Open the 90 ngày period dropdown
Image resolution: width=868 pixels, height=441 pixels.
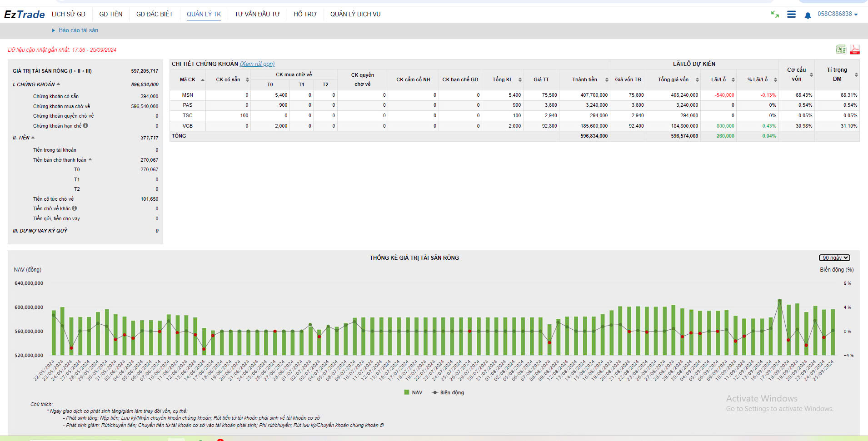click(834, 258)
